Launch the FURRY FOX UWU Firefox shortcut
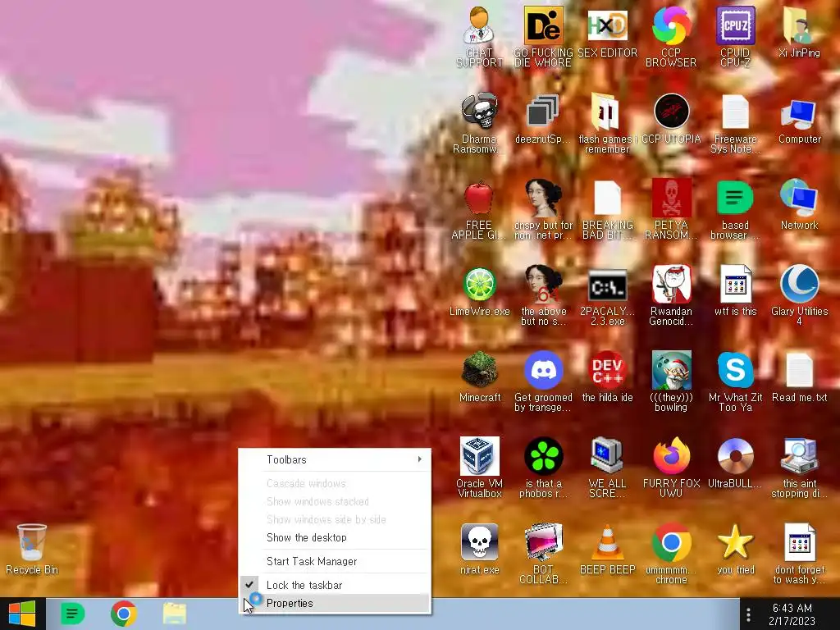The height and width of the screenshot is (630, 840). click(x=671, y=468)
